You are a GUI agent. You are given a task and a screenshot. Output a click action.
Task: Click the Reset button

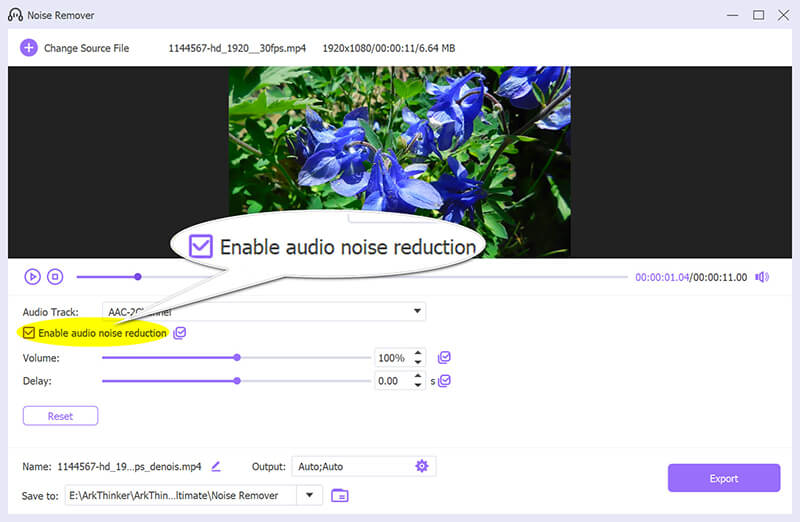(60, 415)
